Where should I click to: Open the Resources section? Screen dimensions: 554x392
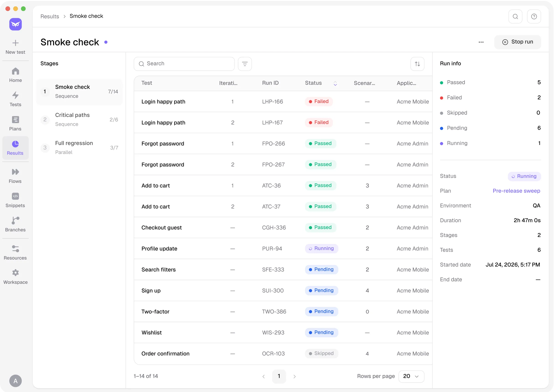tap(15, 253)
